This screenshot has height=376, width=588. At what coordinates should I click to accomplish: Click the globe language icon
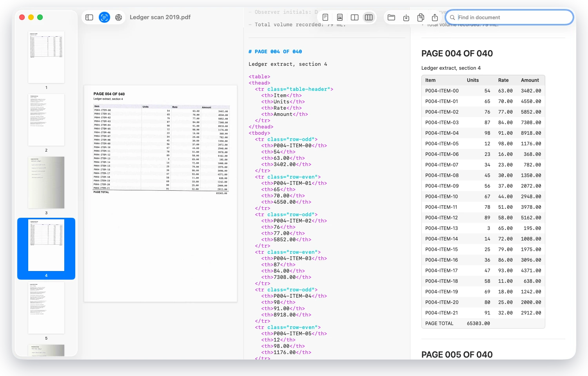[x=119, y=17]
